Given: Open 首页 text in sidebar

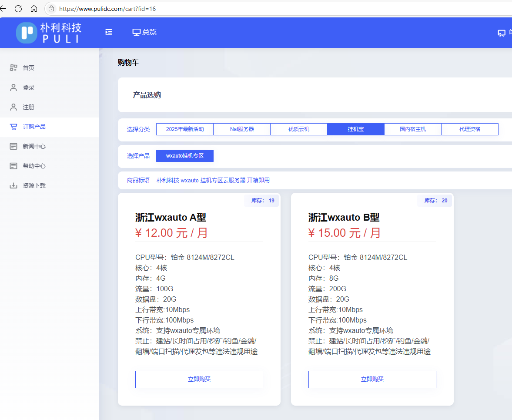Looking at the screenshot, I should 28,68.
